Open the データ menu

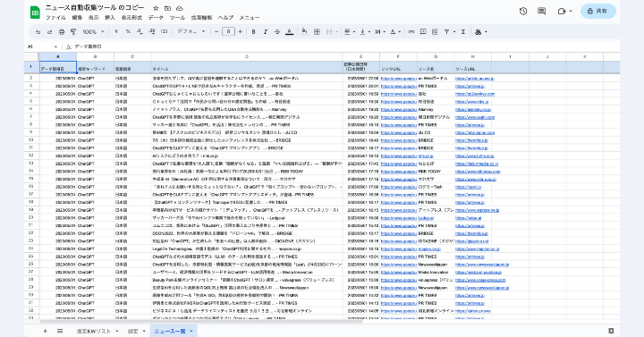pyautogui.click(x=156, y=18)
